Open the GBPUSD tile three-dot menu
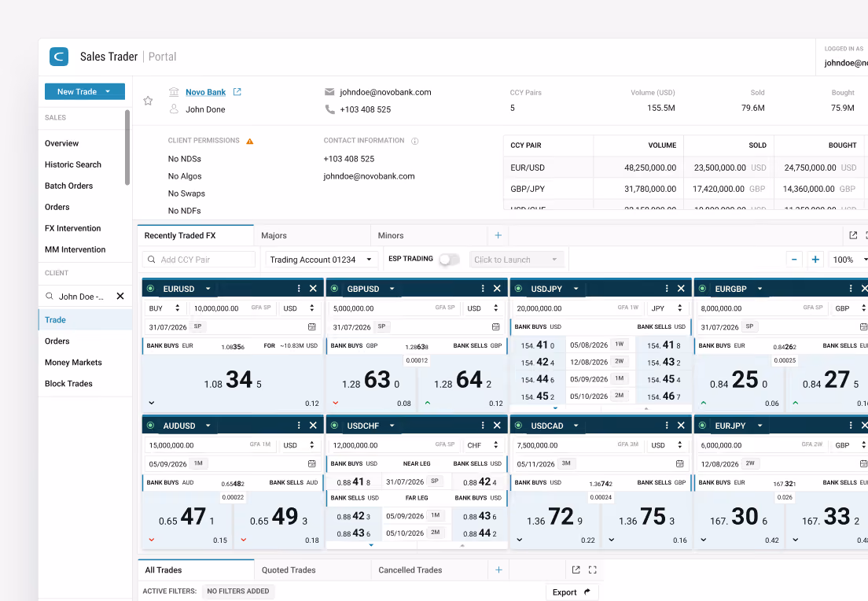The image size is (868, 601). (x=483, y=289)
